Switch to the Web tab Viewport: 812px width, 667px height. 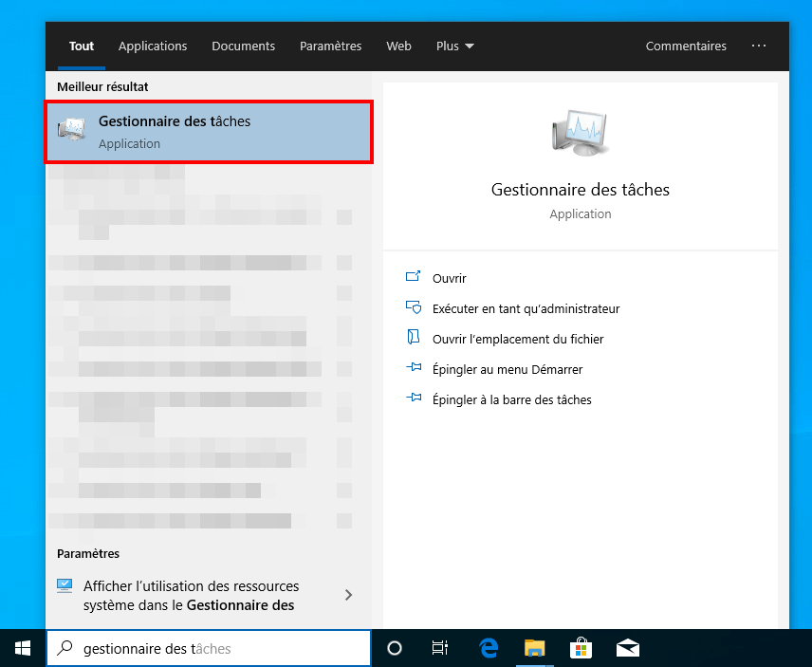coord(398,46)
